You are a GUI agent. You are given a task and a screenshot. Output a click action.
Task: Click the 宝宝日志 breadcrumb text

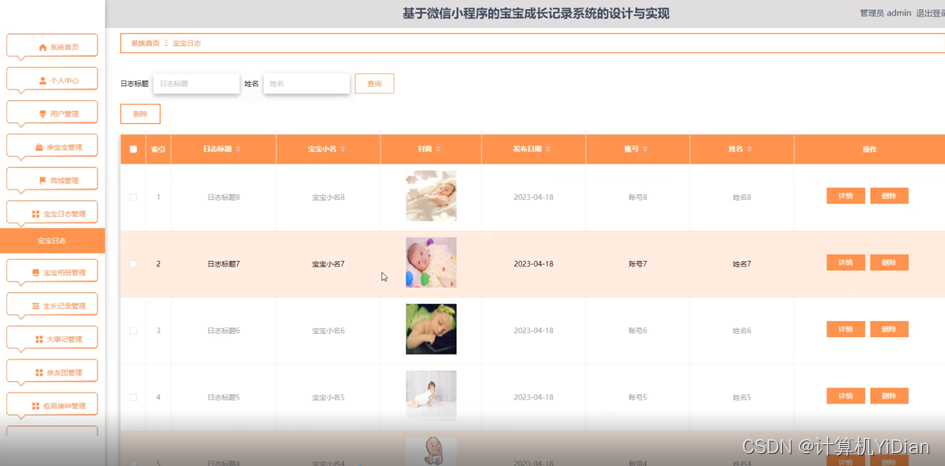187,43
